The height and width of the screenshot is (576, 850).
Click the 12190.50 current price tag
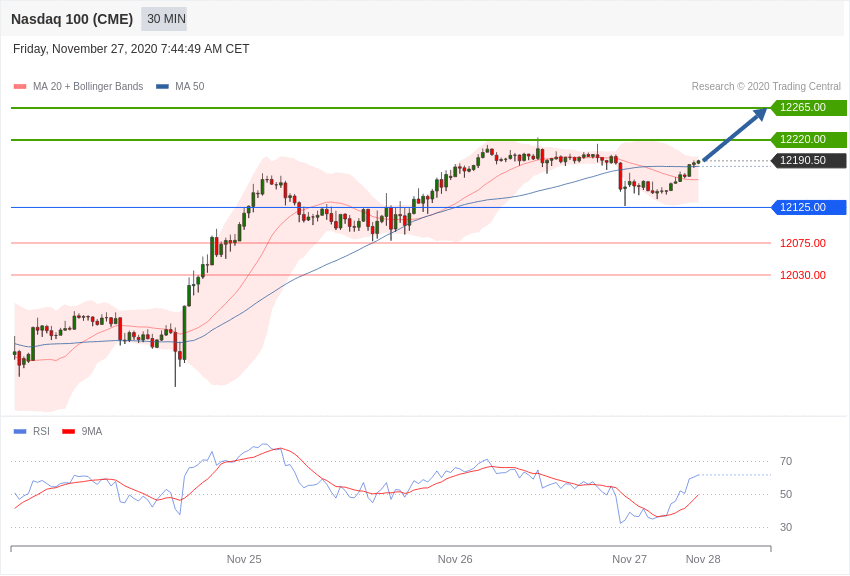pyautogui.click(x=809, y=160)
